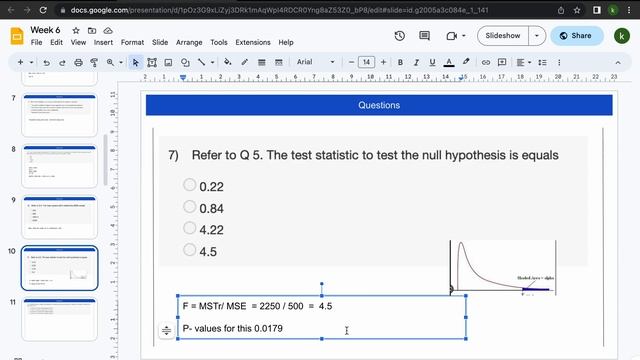The image size is (640, 360).
Task: Open the more options three-dot toolbar menu
Action: coord(559,62)
